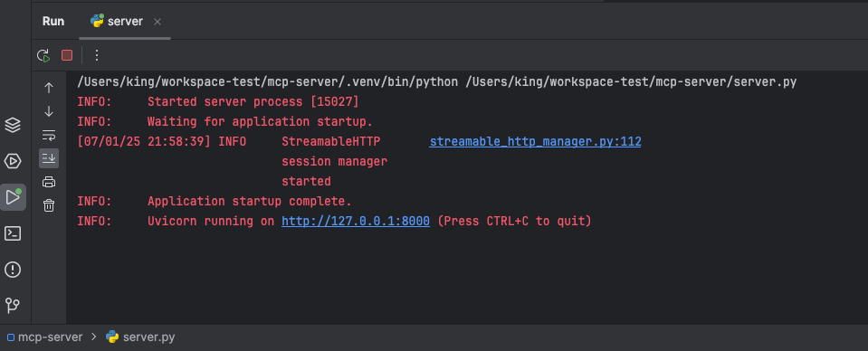Print the console output

pos(49,182)
